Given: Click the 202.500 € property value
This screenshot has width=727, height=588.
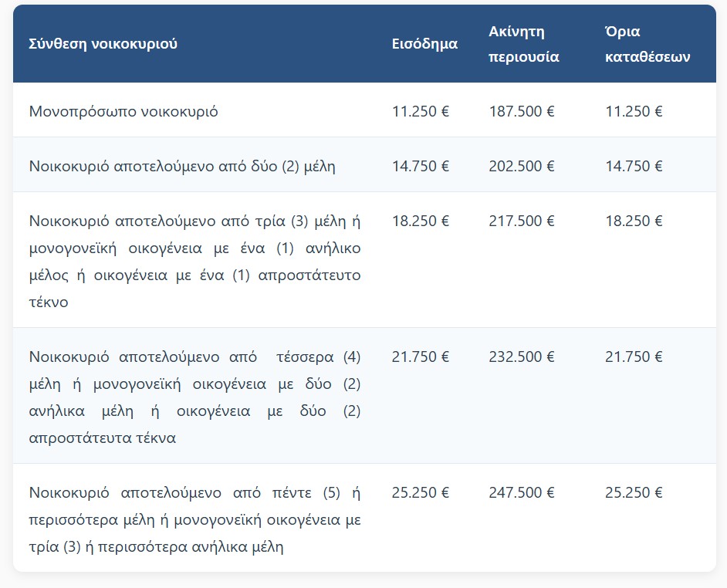Looking at the screenshot, I should (x=522, y=166).
